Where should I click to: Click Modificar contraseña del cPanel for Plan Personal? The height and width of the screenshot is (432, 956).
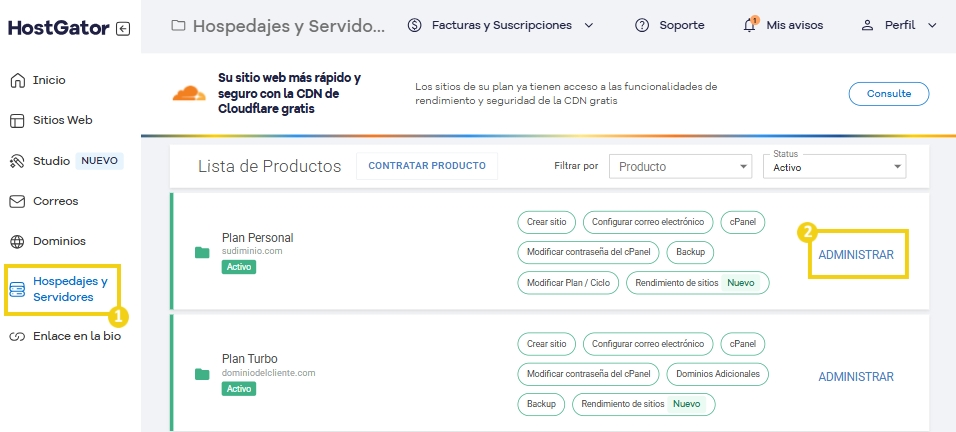588,252
